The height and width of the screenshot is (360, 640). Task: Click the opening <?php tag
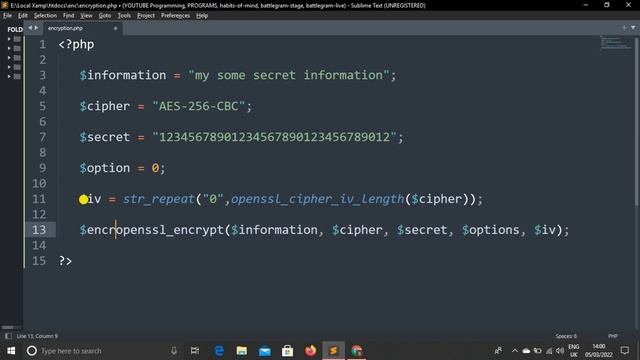(76, 44)
